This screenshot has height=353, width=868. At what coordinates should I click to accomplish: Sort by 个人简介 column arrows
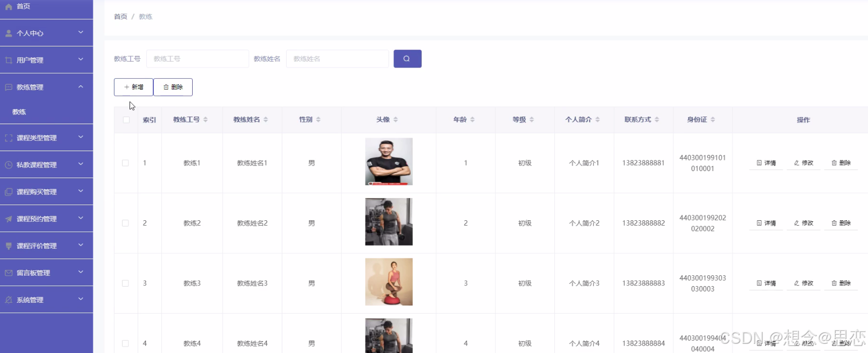click(598, 120)
